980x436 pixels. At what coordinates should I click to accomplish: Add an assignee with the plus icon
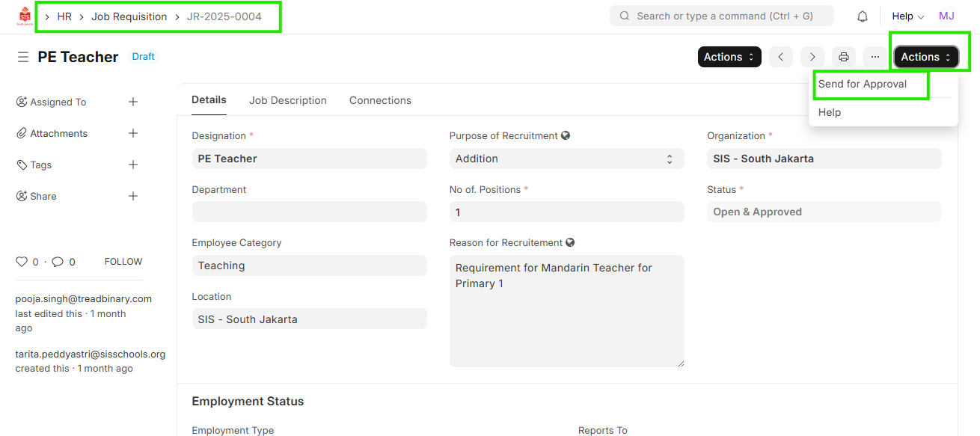133,102
